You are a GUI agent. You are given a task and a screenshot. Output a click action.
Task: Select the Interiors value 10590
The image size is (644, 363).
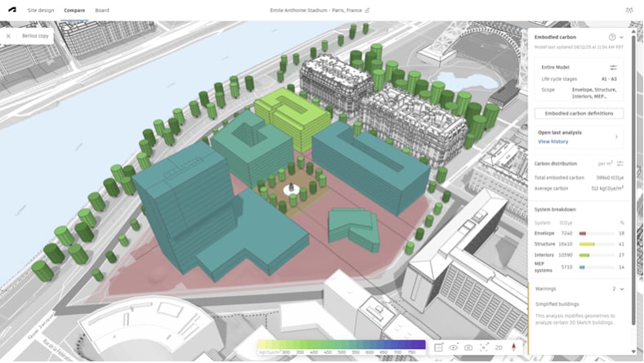pos(566,255)
